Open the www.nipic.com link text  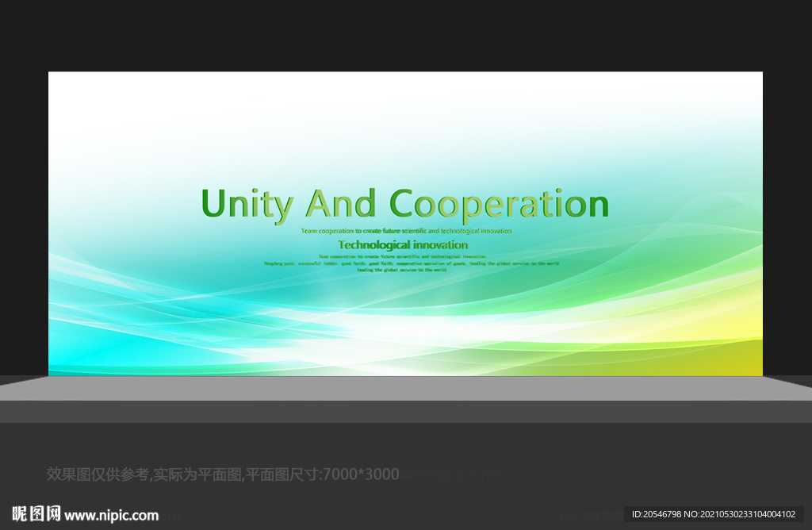(111, 516)
